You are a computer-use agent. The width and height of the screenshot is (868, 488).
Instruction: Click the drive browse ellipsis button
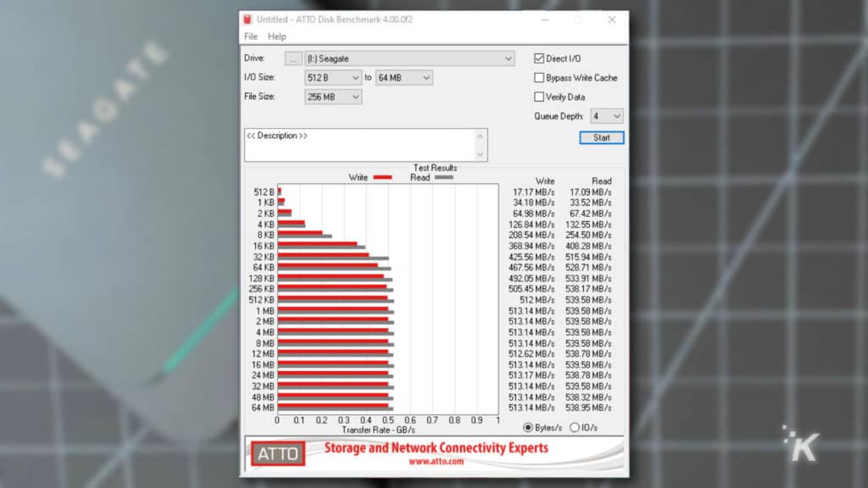point(292,58)
